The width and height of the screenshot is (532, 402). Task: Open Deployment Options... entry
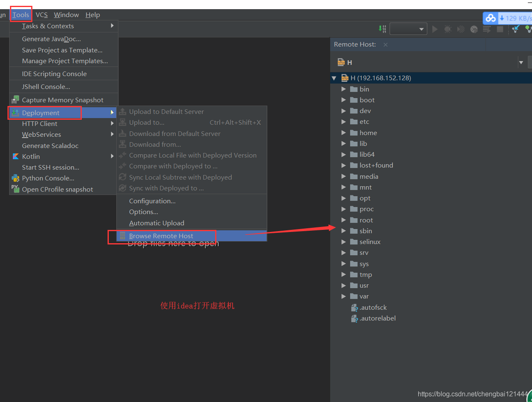(x=191, y=212)
